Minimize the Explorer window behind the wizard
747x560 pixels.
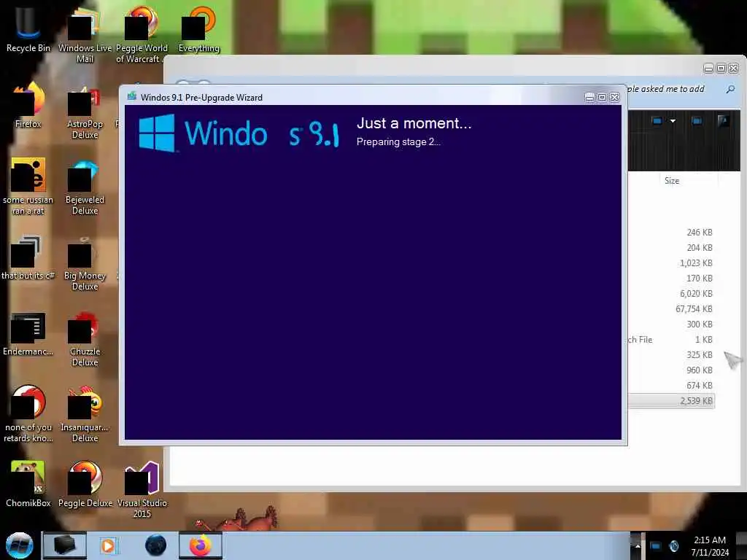[708, 69]
